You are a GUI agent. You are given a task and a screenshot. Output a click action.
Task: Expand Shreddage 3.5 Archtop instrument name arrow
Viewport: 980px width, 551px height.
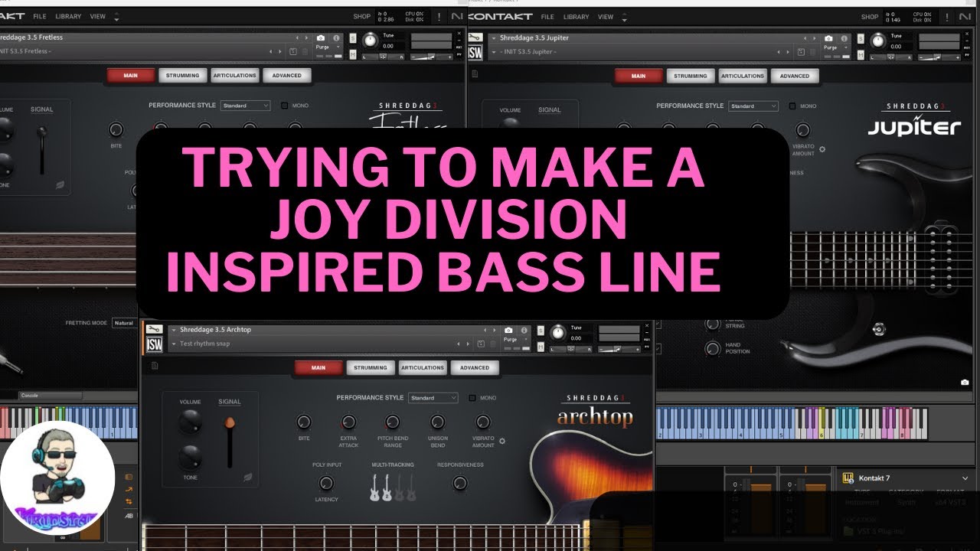point(173,330)
